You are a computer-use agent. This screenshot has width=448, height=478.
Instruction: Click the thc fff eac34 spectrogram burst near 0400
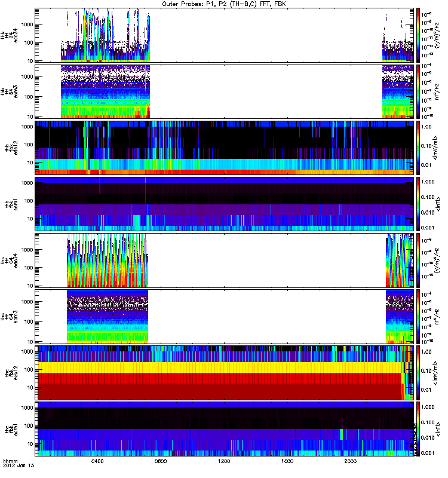pyautogui.click(x=108, y=261)
